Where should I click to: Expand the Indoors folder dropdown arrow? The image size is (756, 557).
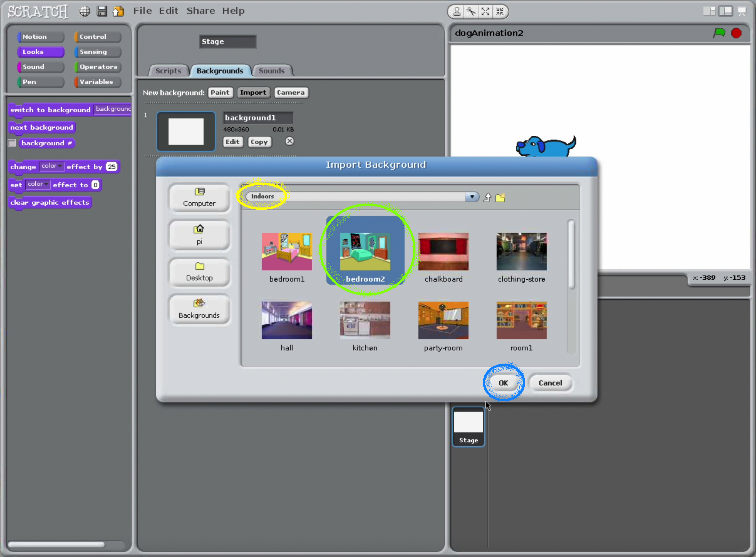[x=472, y=197]
